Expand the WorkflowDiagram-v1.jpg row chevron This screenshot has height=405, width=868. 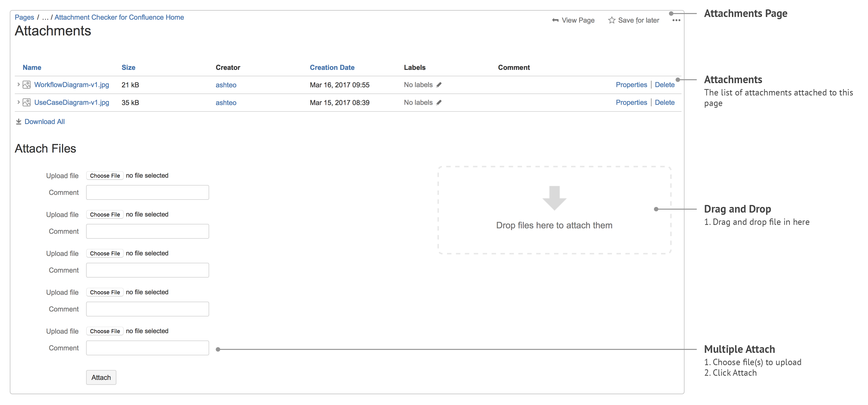[18, 85]
